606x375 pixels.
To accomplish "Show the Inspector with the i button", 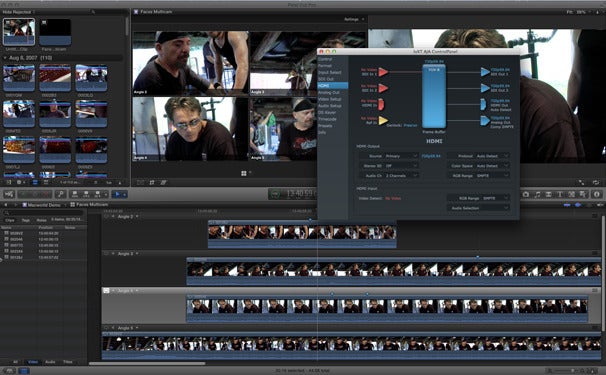I will (596, 194).
